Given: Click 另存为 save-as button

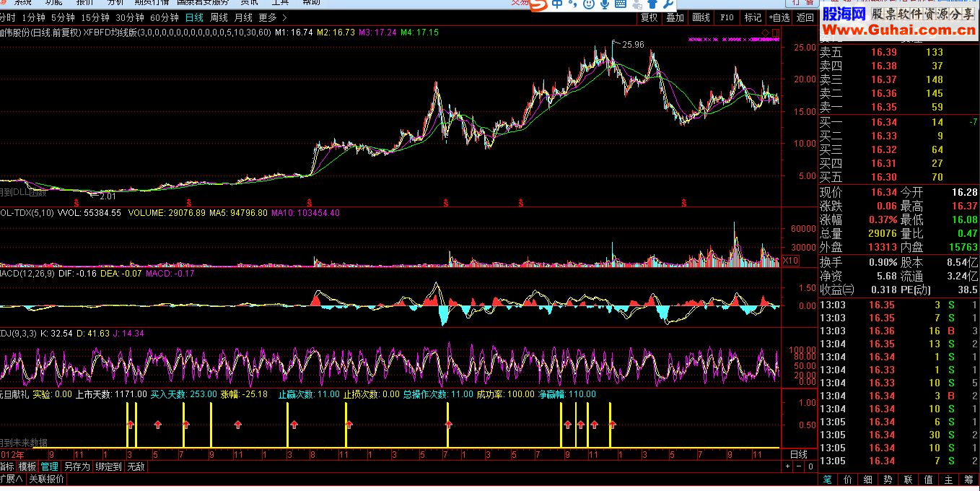Looking at the screenshot, I should click(x=77, y=466).
